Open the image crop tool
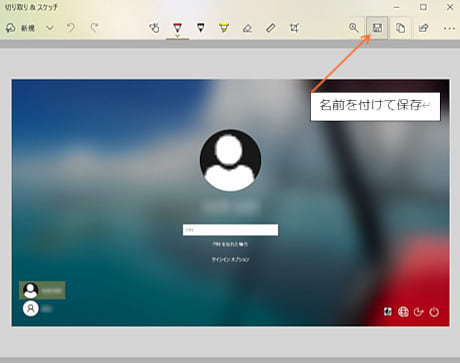 (294, 28)
